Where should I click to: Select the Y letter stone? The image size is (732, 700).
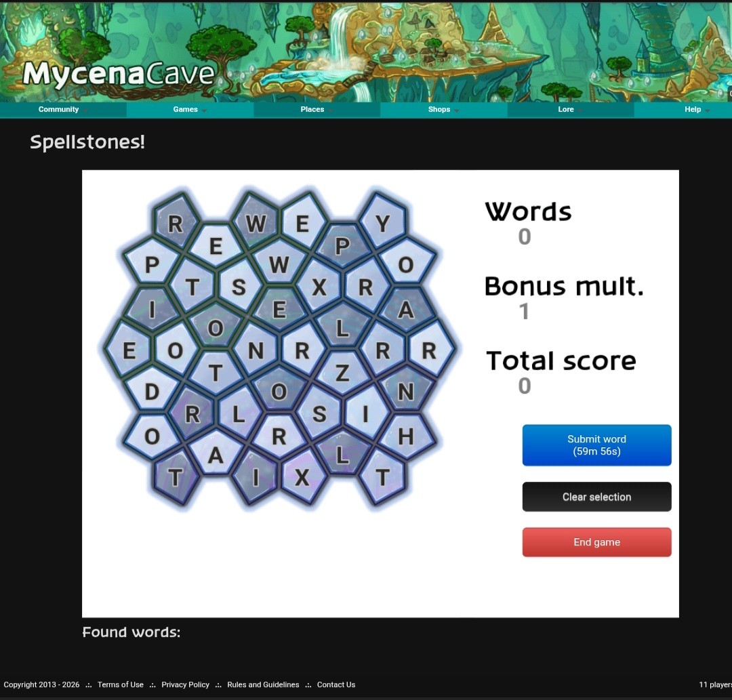point(383,224)
